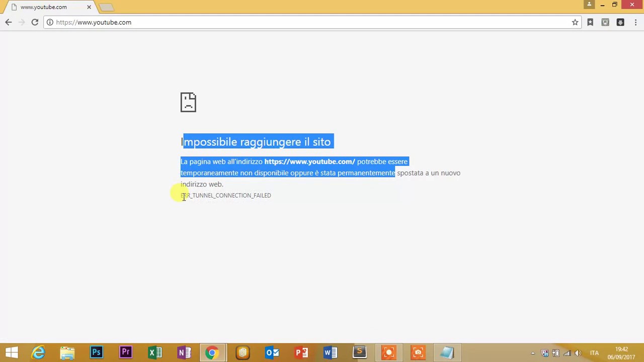Open the yellow notes app in the taskbar
The height and width of the screenshot is (362, 644).
coord(243,352)
